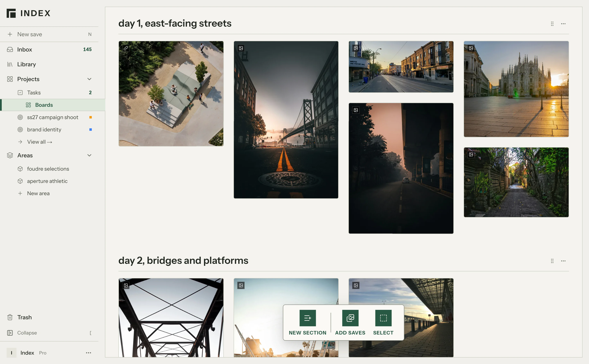This screenshot has height=364, width=589.
Task: Click the New save plus icon
Action: pyautogui.click(x=10, y=34)
